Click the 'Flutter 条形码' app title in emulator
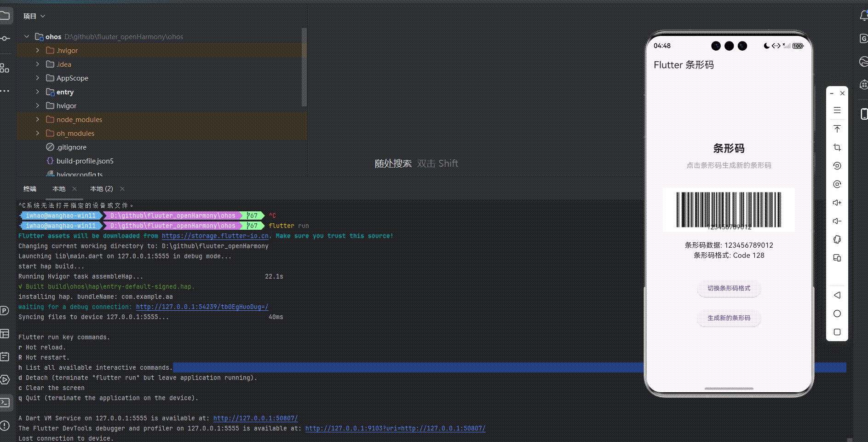 [684, 65]
